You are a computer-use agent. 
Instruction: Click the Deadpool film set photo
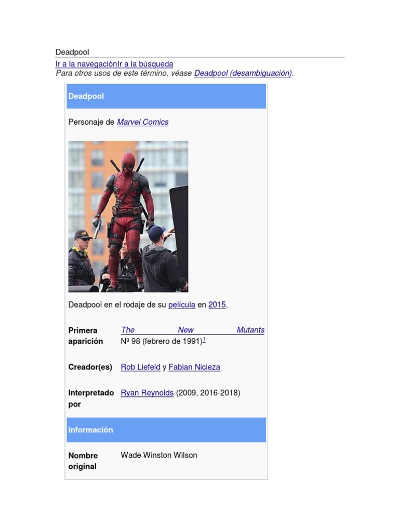128,217
